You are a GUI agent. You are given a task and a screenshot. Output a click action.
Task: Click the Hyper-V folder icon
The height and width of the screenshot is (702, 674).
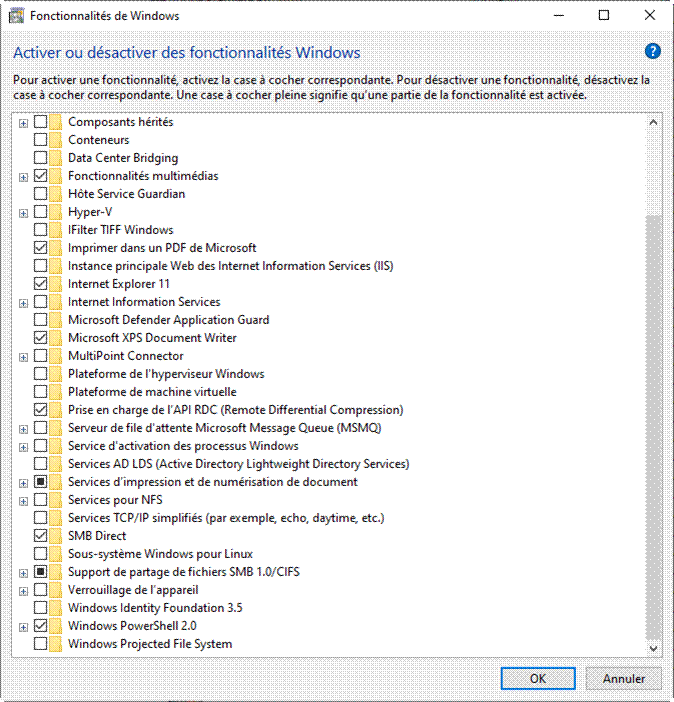56,212
